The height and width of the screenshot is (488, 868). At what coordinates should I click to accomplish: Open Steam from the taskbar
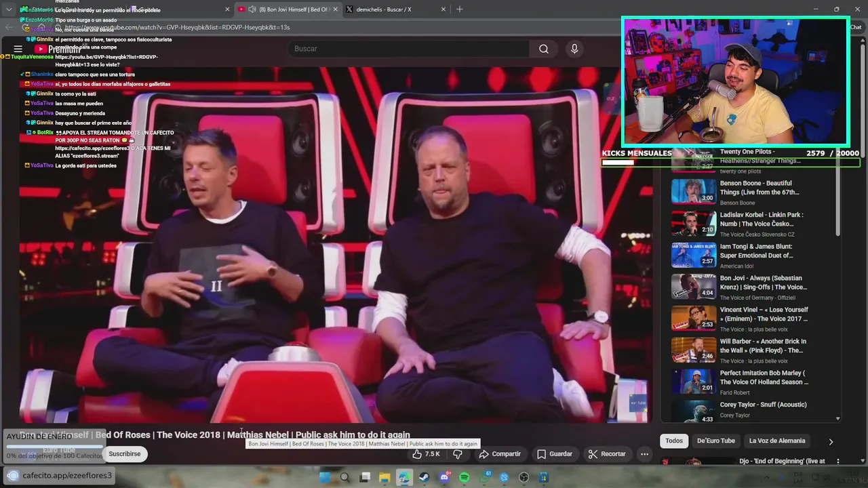point(425,477)
